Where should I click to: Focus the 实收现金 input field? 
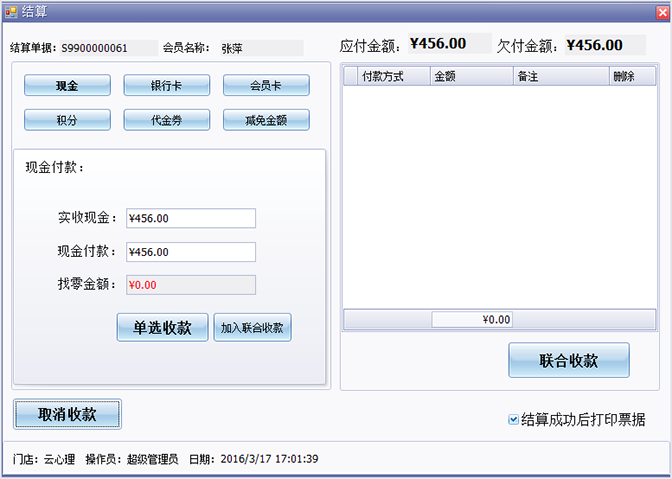pos(191,218)
